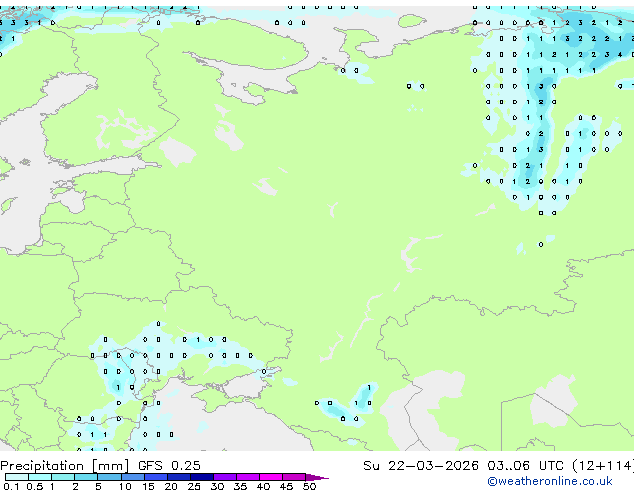Select the 10–15 mm blue legend swatch
This screenshot has width=634, height=490.
(x=132, y=477)
